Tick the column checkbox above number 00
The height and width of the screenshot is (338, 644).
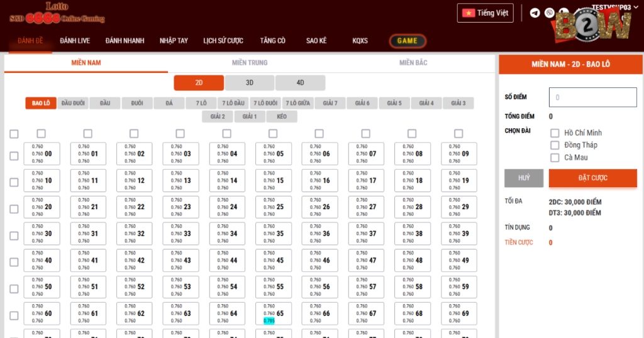(41, 134)
